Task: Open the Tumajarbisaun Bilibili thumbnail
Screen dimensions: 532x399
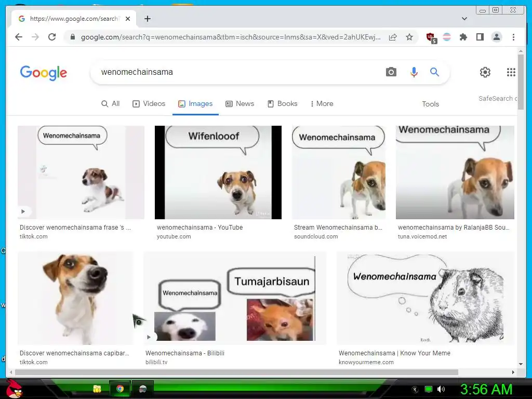Action: click(x=235, y=298)
